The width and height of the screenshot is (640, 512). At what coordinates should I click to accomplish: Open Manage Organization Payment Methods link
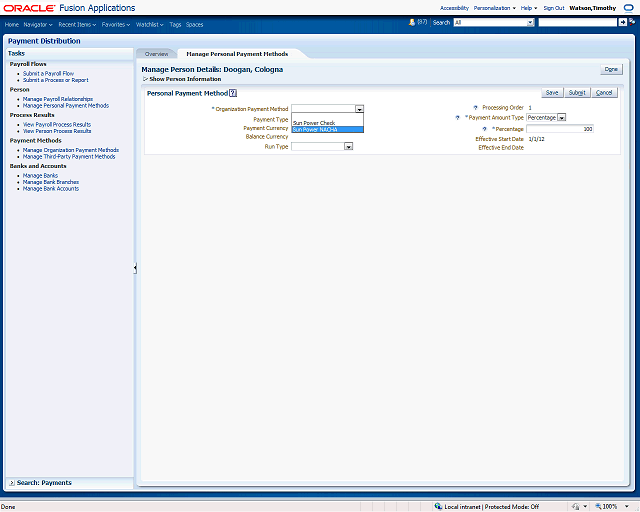tap(70, 150)
